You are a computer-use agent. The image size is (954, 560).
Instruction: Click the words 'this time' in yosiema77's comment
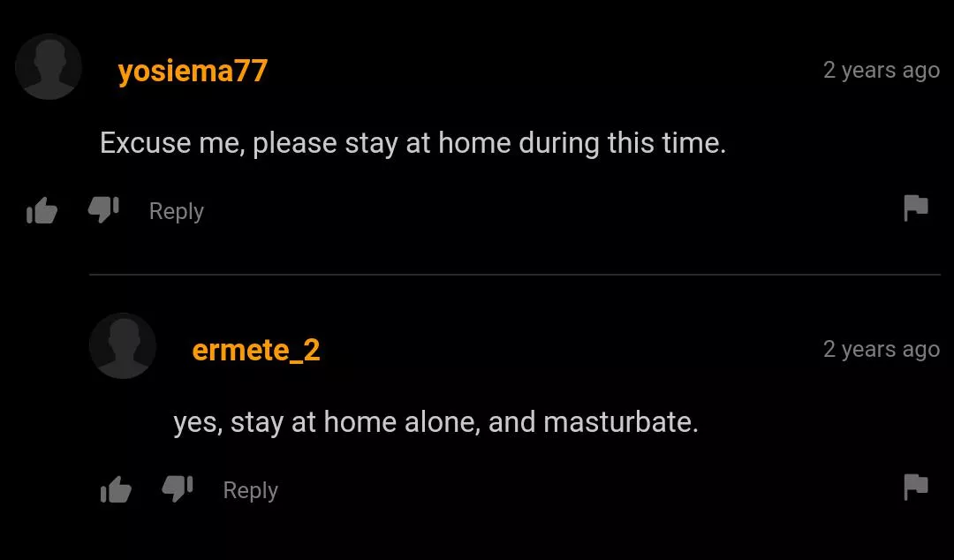click(667, 143)
